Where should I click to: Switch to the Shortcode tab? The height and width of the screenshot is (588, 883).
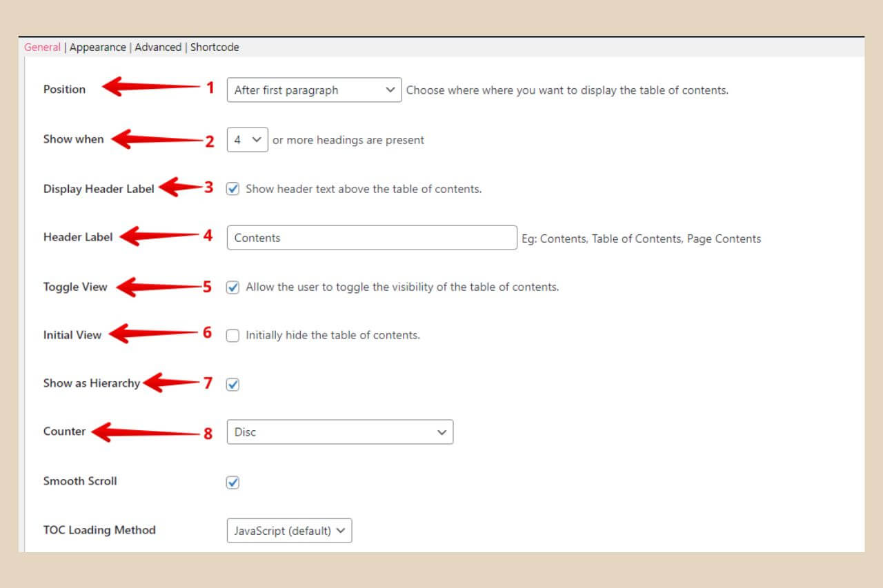click(215, 47)
